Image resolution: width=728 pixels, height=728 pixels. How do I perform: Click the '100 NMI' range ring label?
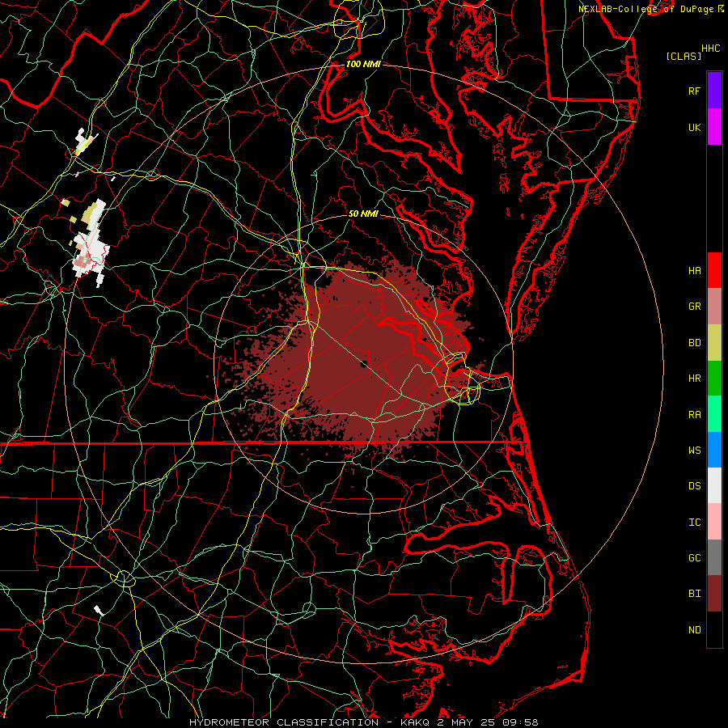click(x=363, y=64)
